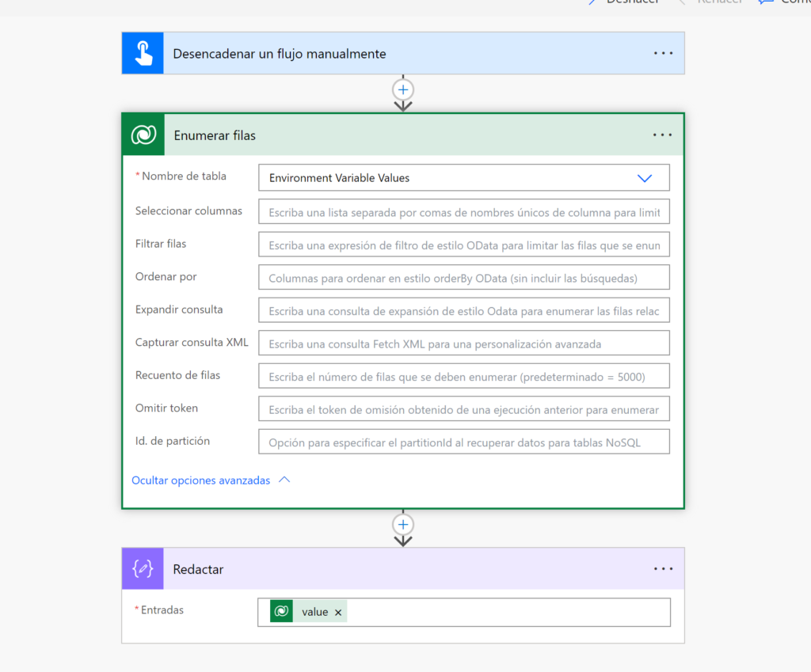Open ellipsis menu on Enumerar filas
Screen dimensions: 811x672
[662, 135]
